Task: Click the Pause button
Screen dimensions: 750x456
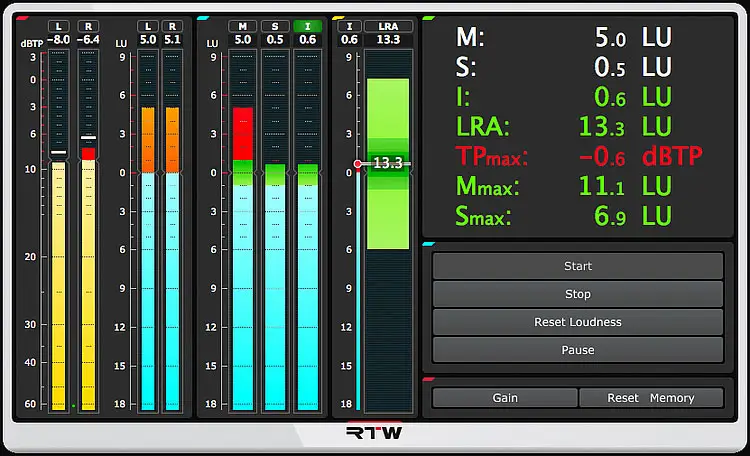Action: point(578,350)
